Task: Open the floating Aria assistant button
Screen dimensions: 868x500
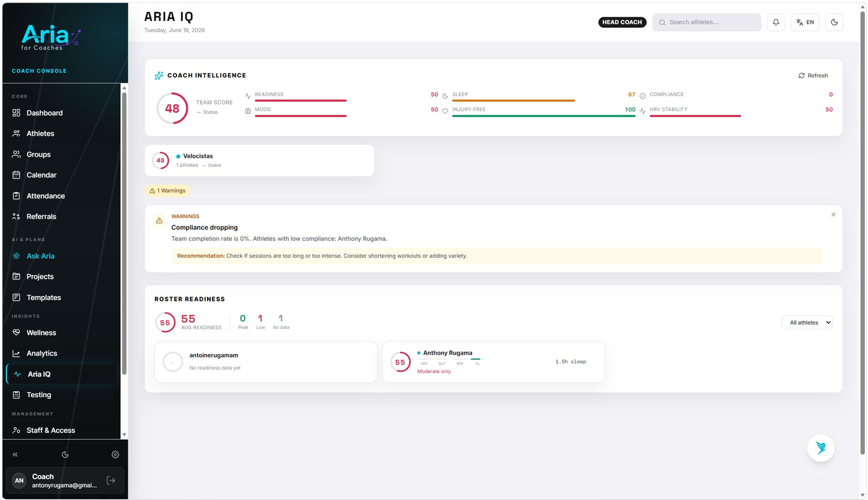Action: 821,448
